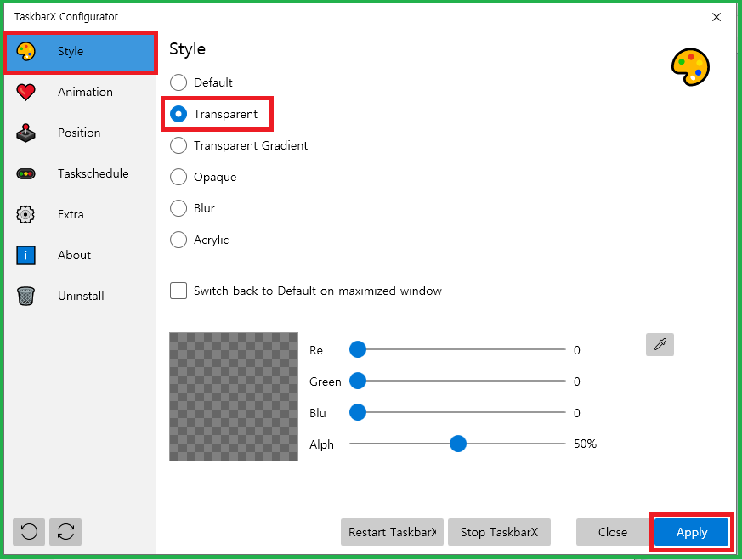Click the Apply button

[691, 532]
